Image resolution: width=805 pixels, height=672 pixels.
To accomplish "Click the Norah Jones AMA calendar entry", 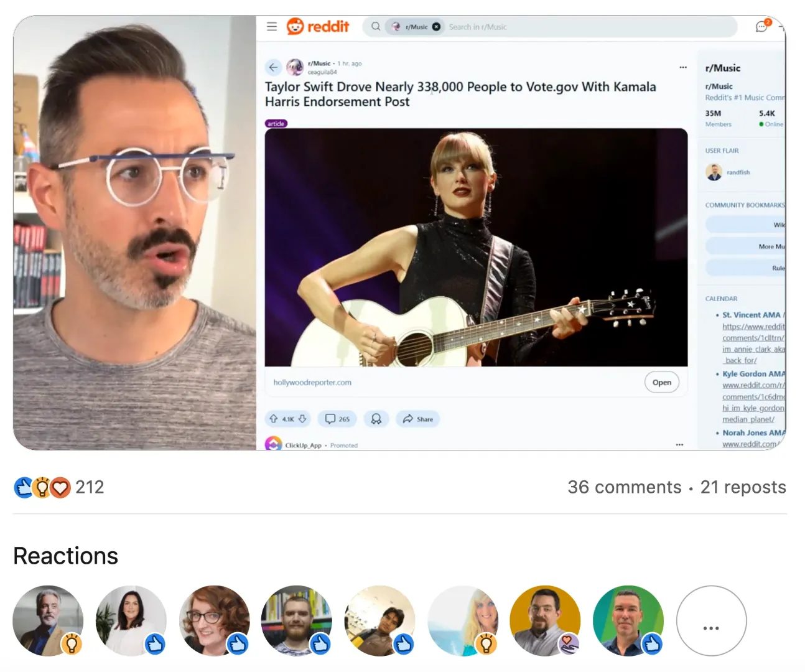I will pos(753,432).
